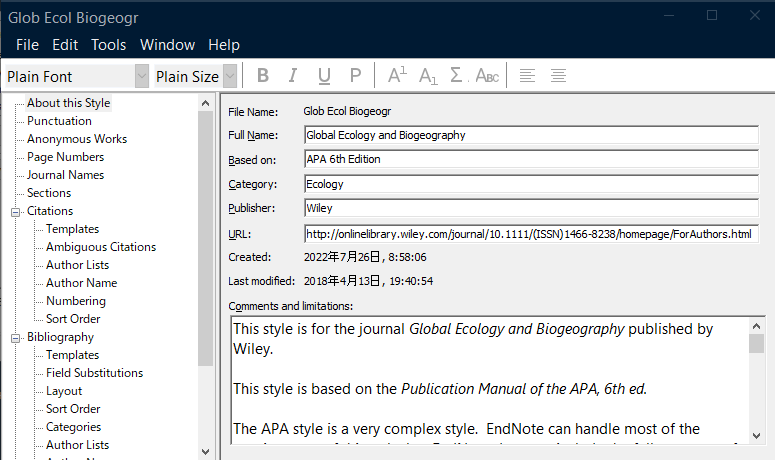Image resolution: width=775 pixels, height=460 pixels.
Task: Apply Small Caps formatting
Action: pyautogui.click(x=487, y=76)
